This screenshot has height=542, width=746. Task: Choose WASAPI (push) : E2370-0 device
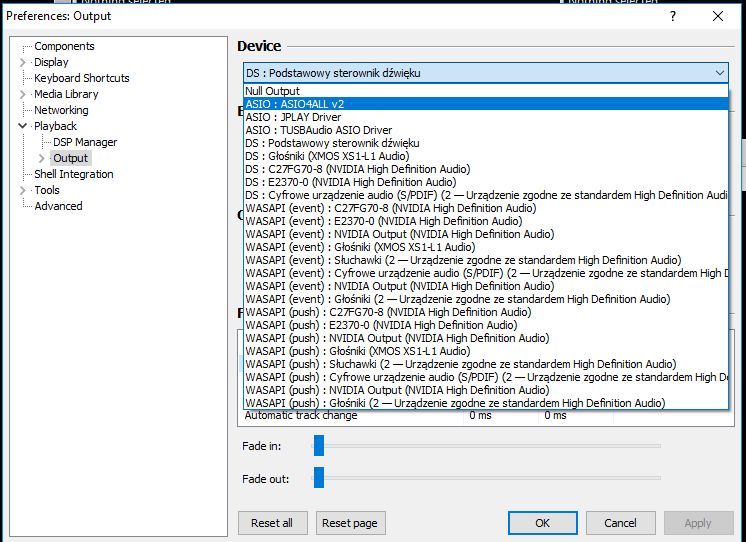tap(486, 325)
